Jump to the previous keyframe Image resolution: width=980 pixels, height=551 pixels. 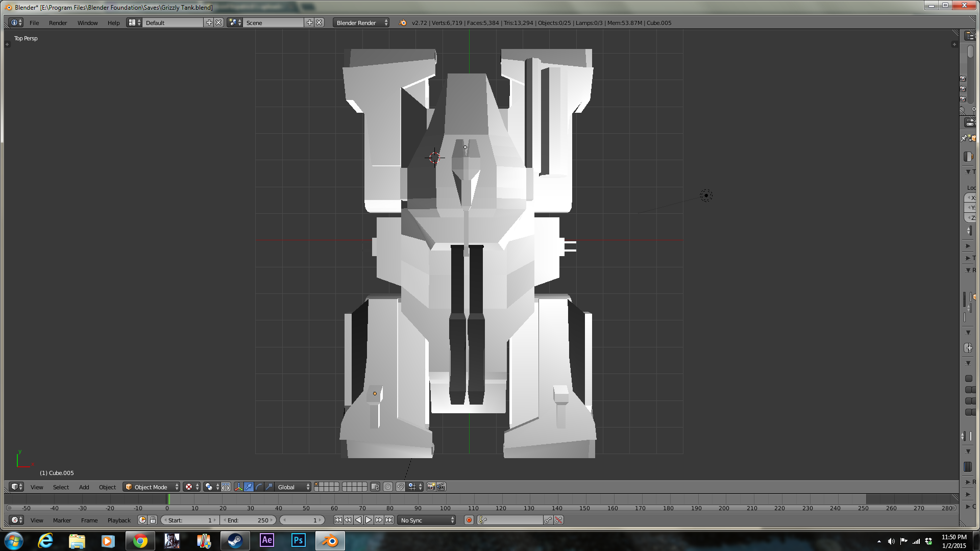tap(348, 520)
